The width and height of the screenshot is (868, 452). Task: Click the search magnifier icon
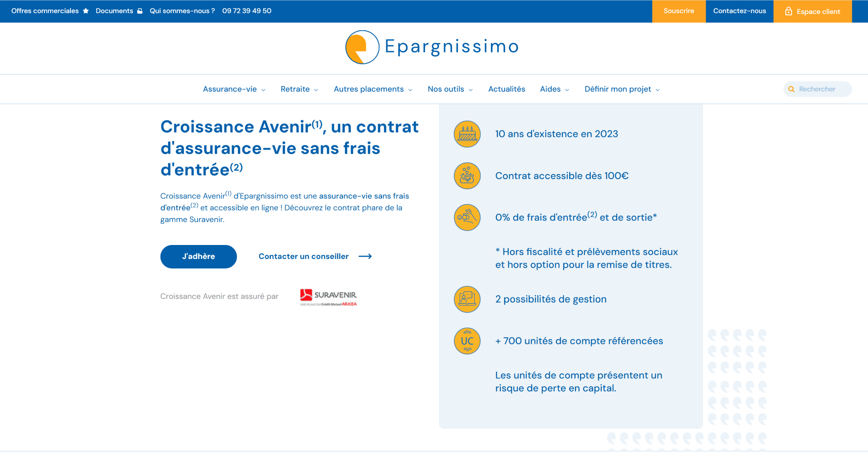[791, 89]
